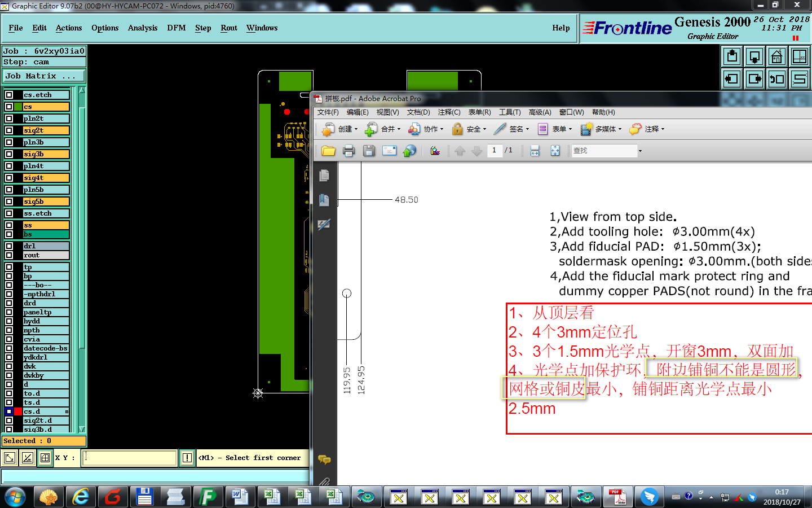Open the comments panel icon in Acrobat
812x508 pixels.
point(324,459)
